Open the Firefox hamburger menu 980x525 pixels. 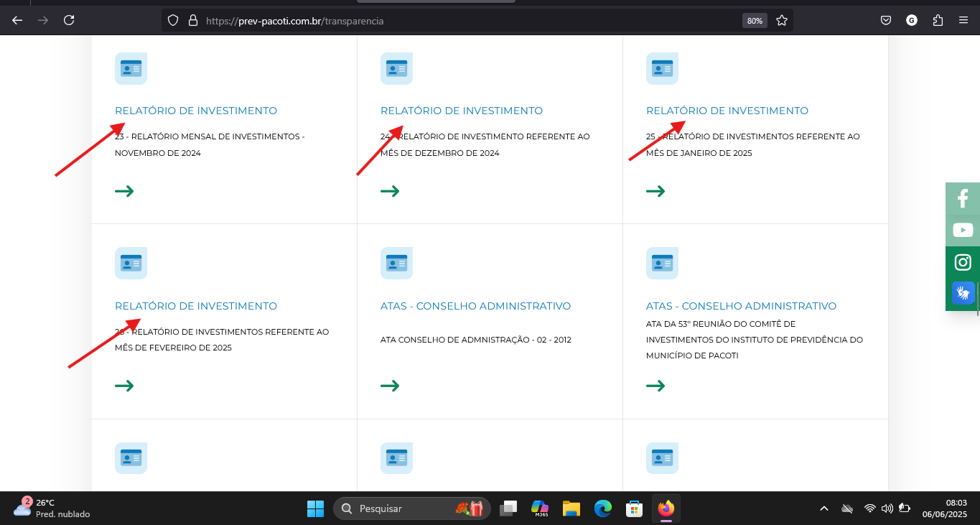point(963,20)
